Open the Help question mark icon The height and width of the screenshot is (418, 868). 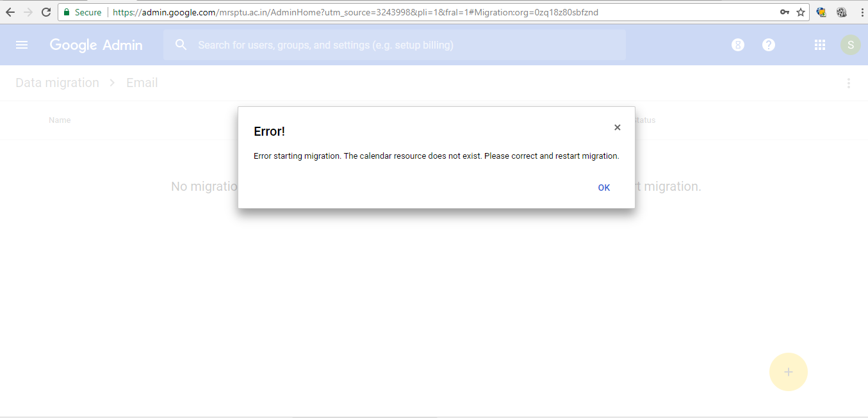click(x=769, y=45)
